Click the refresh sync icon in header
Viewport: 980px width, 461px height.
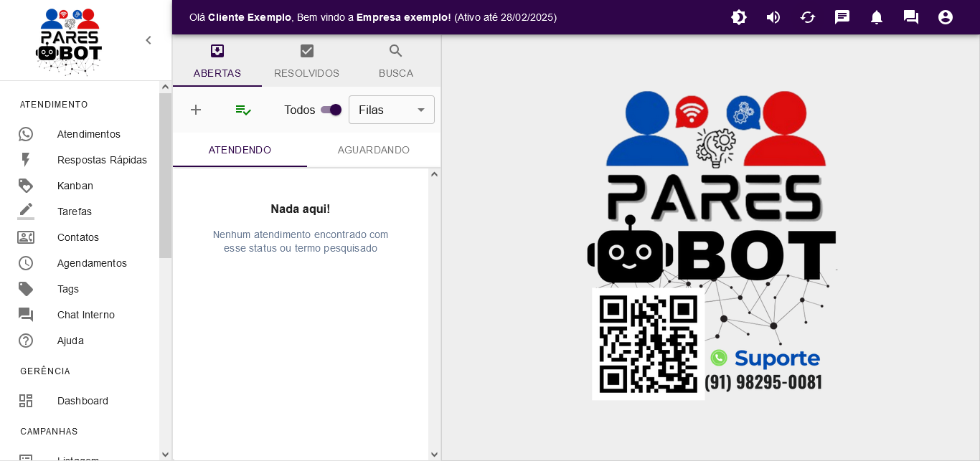pos(808,17)
